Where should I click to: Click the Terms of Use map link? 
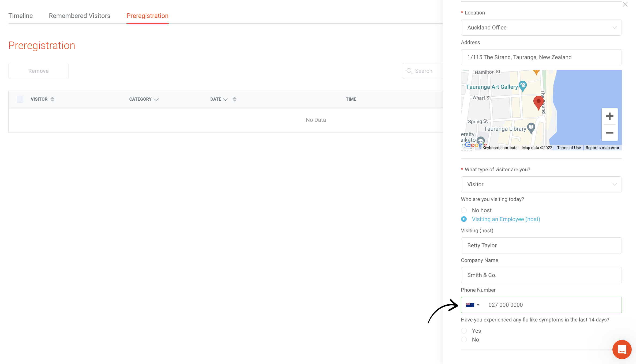(x=569, y=148)
